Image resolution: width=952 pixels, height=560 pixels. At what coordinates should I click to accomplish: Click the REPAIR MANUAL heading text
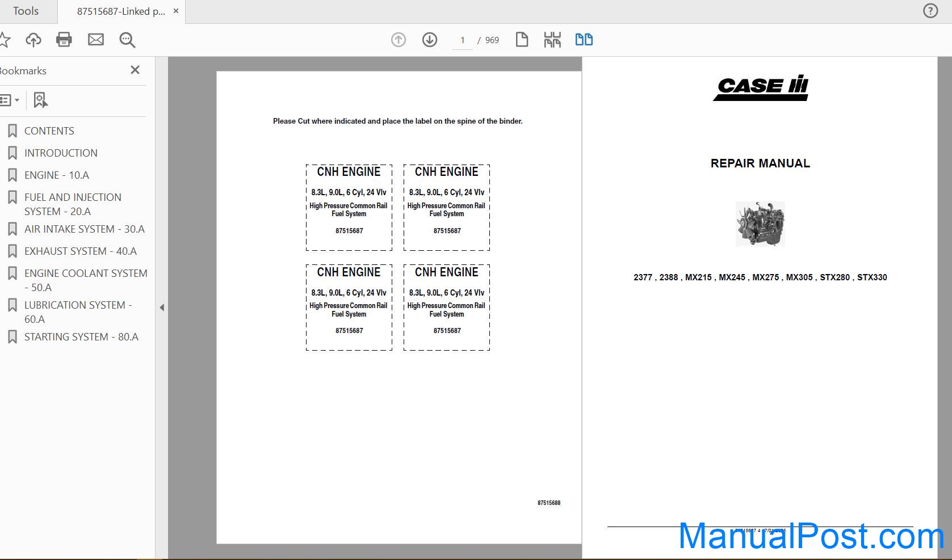(760, 163)
